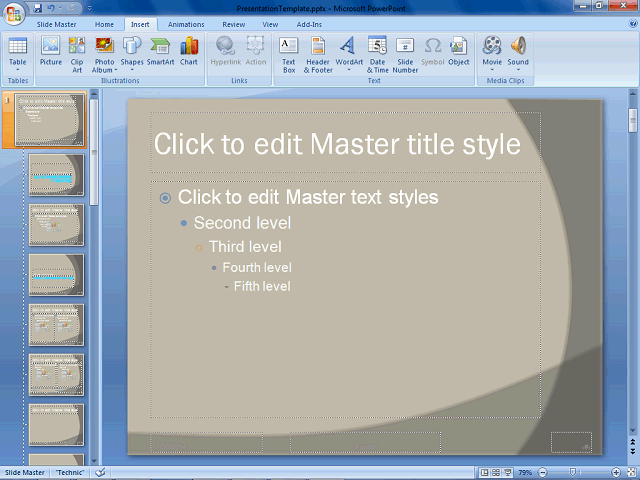
Task: Insert Slide Number
Action: [405, 55]
